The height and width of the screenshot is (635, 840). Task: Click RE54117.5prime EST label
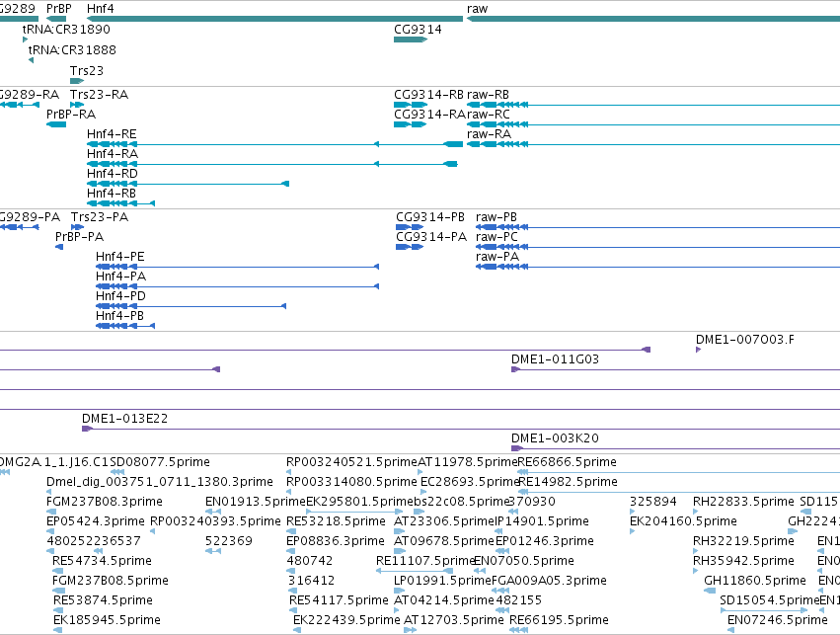click(339, 600)
